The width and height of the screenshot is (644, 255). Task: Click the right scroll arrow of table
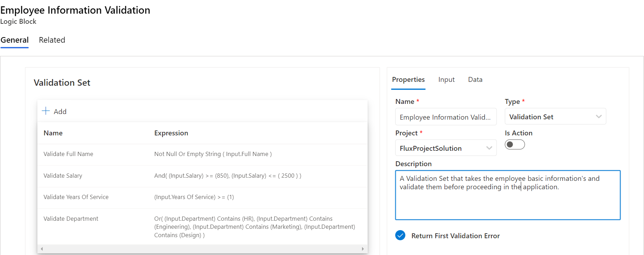coord(363,249)
